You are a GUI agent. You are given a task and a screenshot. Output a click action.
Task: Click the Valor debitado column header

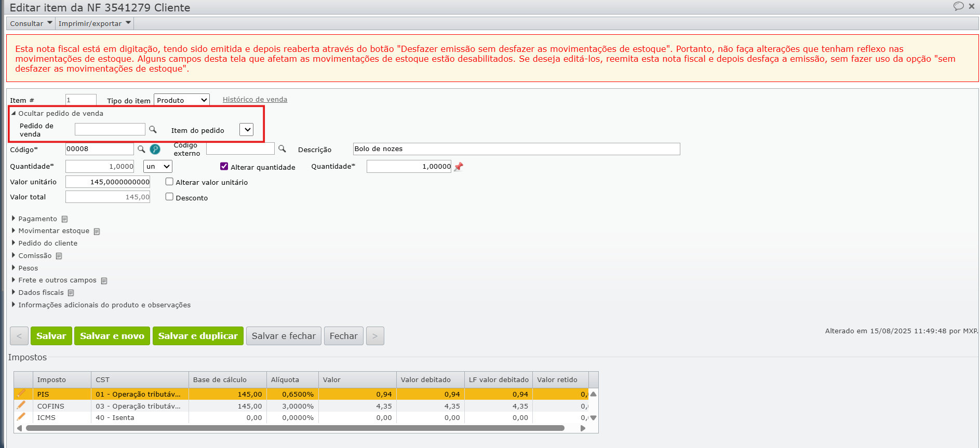431,380
